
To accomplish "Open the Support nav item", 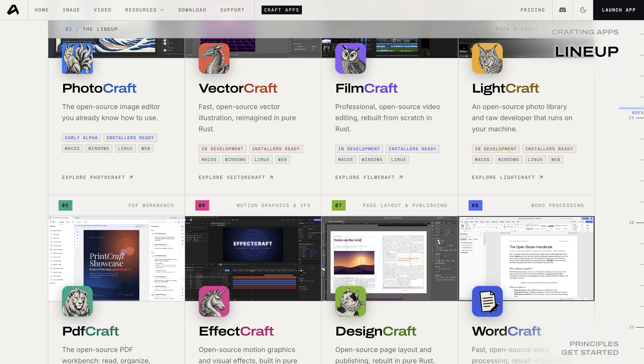I will pos(232,10).
